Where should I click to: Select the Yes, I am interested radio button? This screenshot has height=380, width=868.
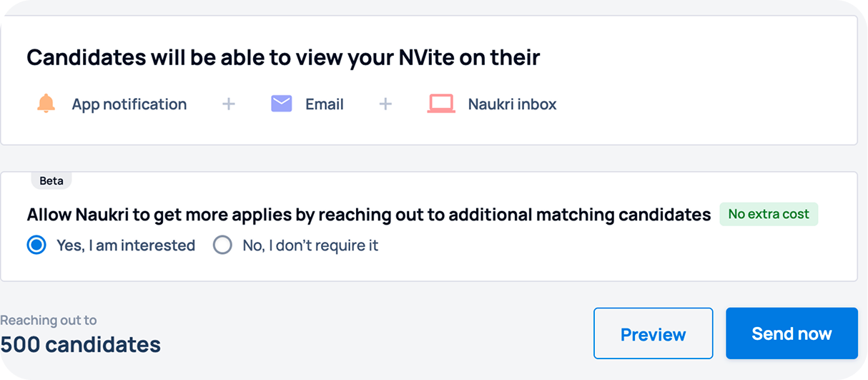[36, 245]
